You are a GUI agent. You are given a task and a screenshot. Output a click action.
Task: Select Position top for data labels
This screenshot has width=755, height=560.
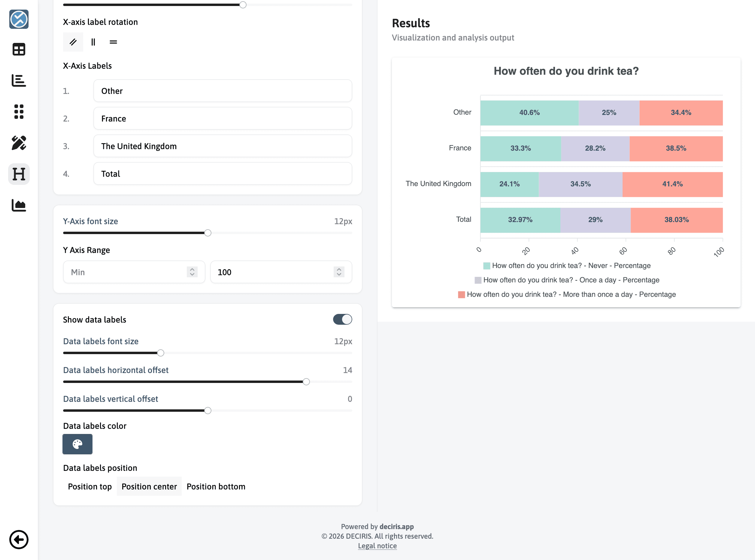89,486
